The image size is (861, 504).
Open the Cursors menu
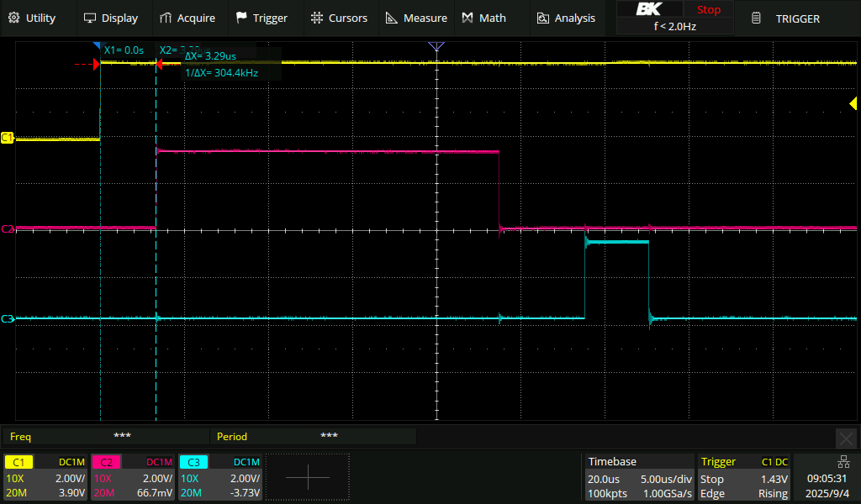click(x=339, y=18)
